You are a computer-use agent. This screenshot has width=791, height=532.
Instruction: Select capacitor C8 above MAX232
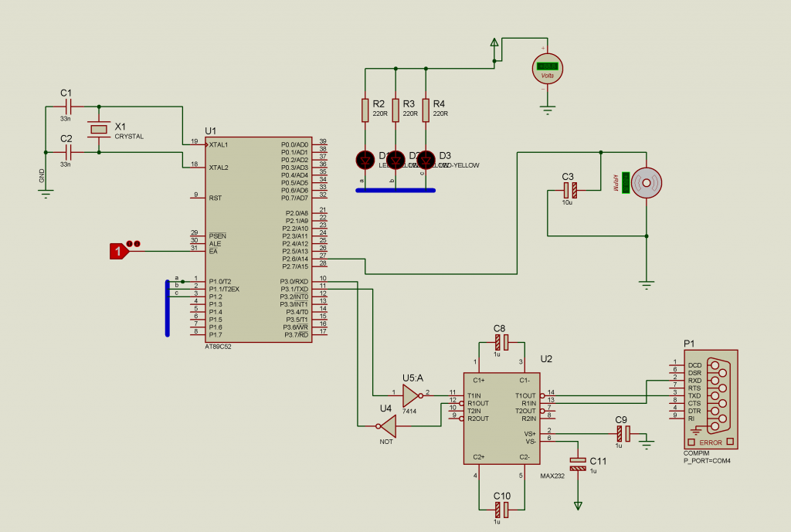[x=502, y=342]
